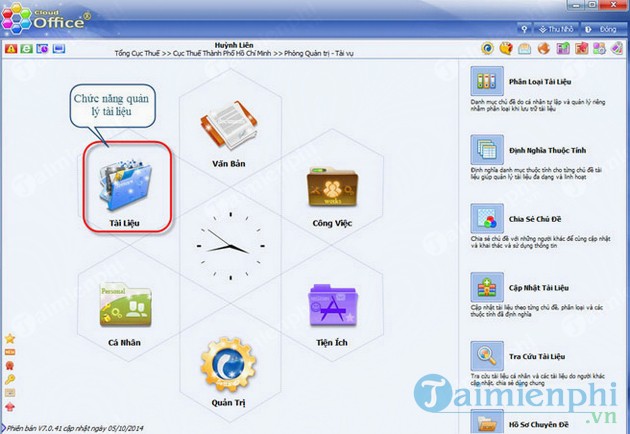Screen dimensions: 630x434
Task: Click the orange globe toolbar icon
Action: 544,49
